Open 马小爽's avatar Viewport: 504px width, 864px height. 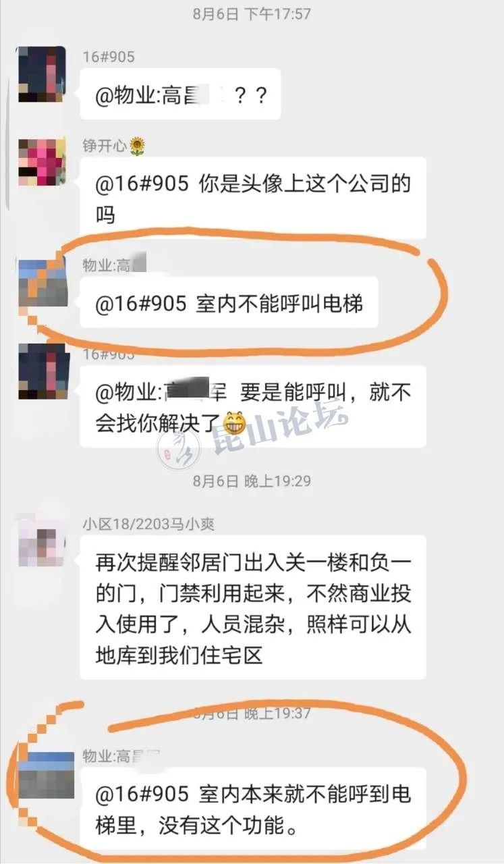pos(42,541)
